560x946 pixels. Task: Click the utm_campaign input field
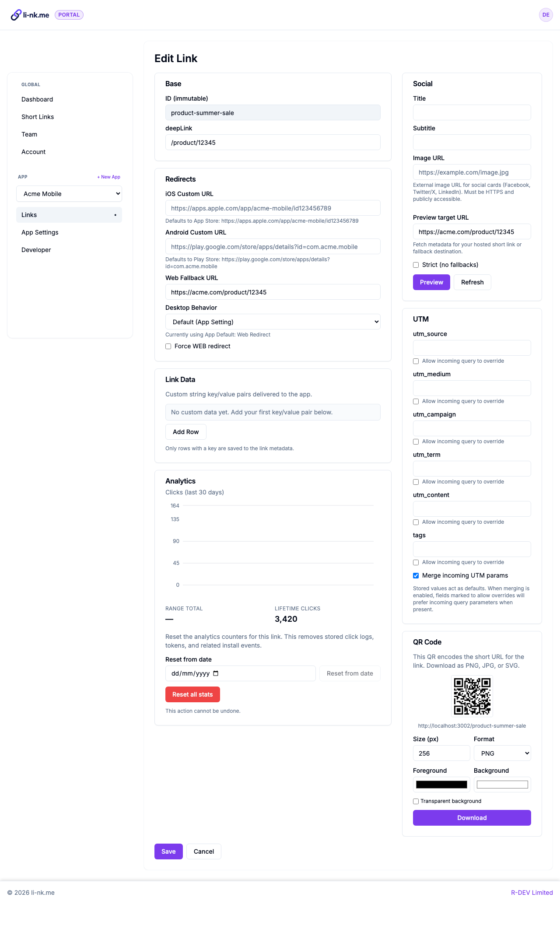pos(472,428)
